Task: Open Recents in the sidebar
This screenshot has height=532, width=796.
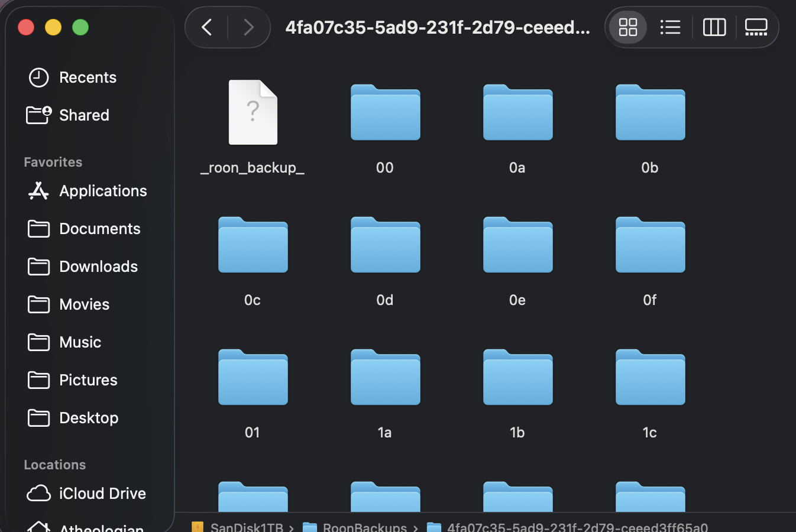Action: pyautogui.click(x=88, y=77)
